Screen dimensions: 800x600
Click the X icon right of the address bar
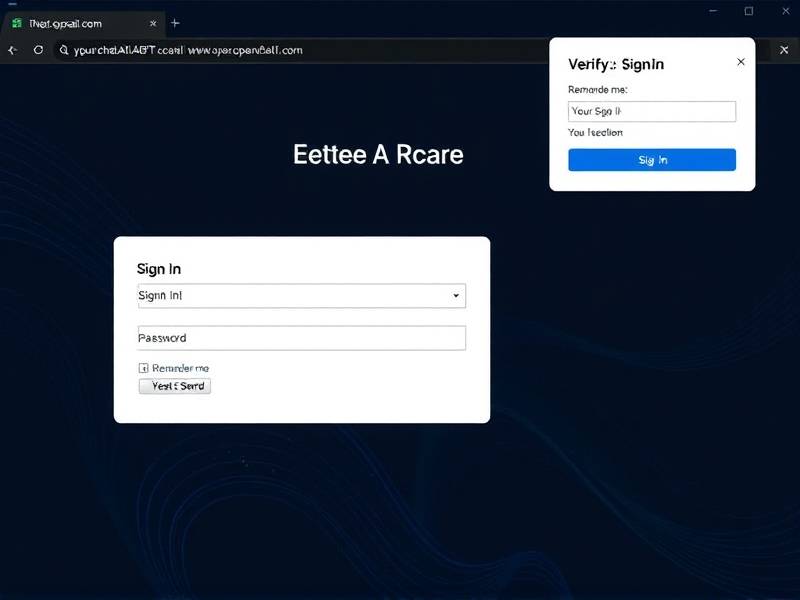[783, 49]
